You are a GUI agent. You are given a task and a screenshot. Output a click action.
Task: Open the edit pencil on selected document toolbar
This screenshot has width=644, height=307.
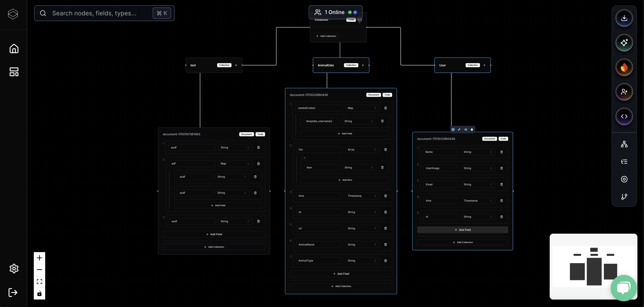pos(459,129)
